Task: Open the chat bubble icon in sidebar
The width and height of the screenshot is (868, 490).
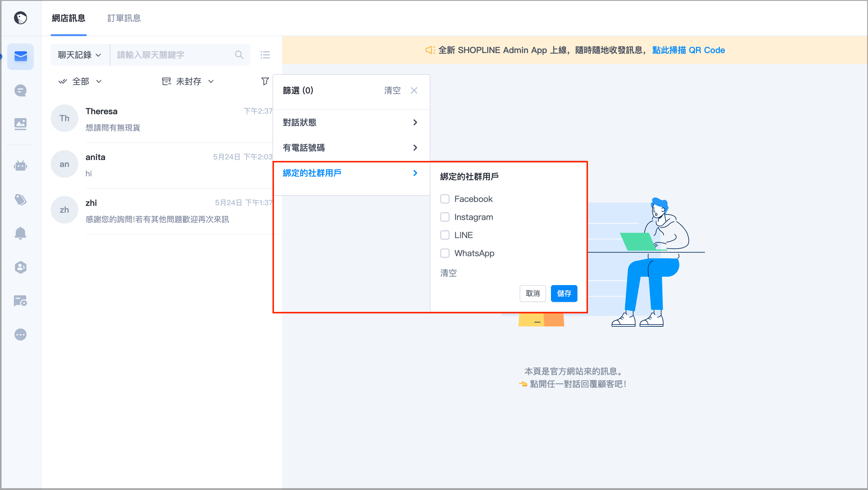Action: click(x=20, y=90)
